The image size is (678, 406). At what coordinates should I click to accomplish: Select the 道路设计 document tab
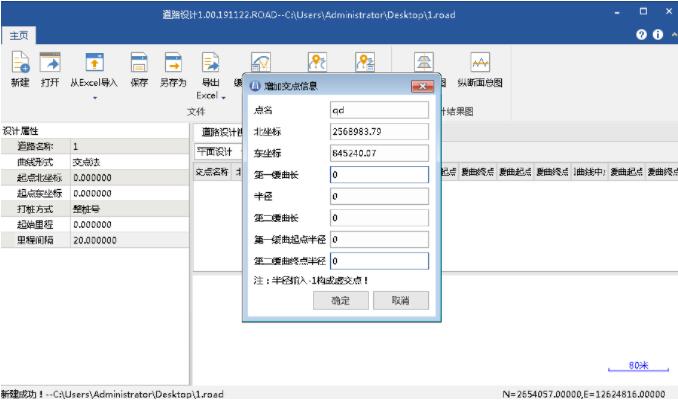pos(221,132)
